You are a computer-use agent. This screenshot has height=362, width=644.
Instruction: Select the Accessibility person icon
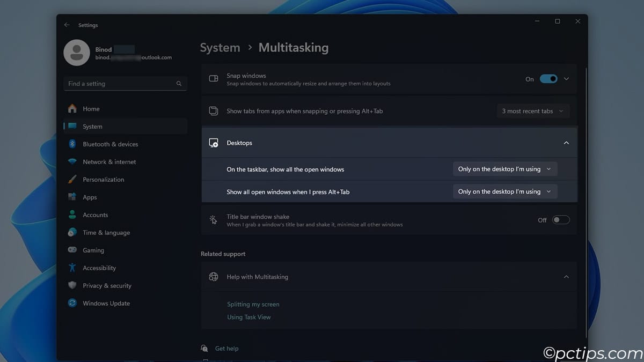click(x=72, y=268)
